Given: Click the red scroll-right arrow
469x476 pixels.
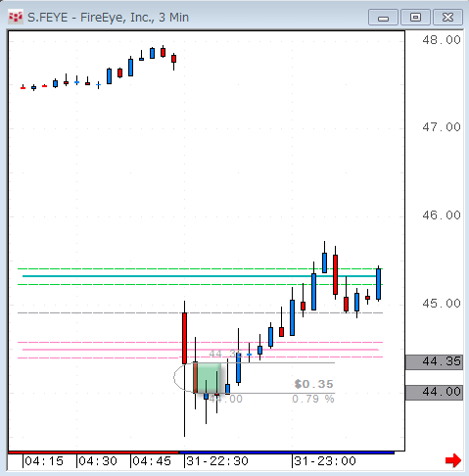Looking at the screenshot, I should tap(453, 460).
